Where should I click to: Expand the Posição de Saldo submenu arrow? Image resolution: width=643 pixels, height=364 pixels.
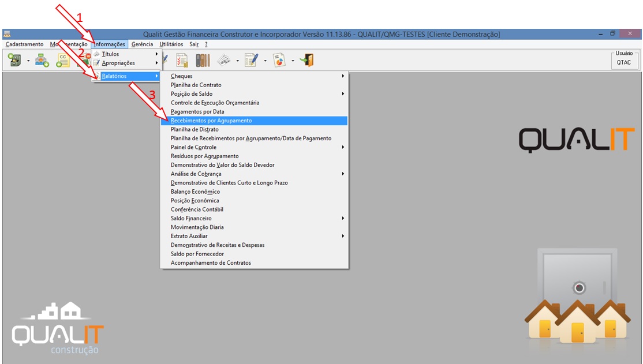click(343, 94)
